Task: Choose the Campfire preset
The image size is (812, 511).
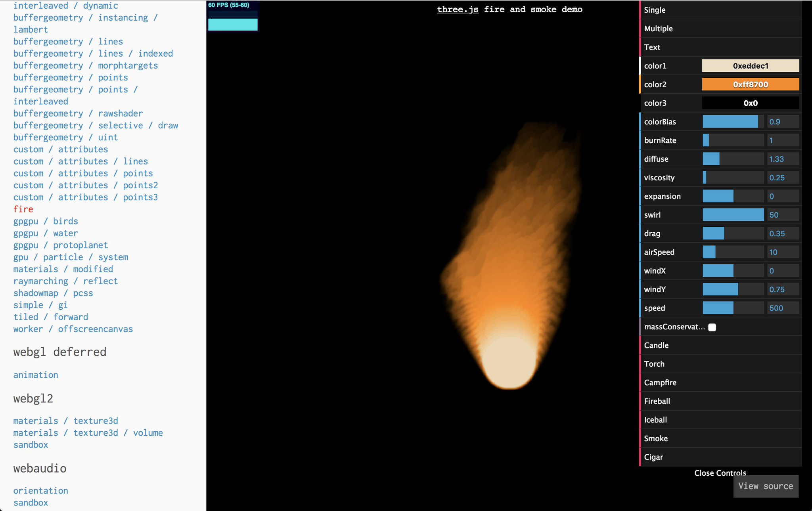Action: point(660,383)
